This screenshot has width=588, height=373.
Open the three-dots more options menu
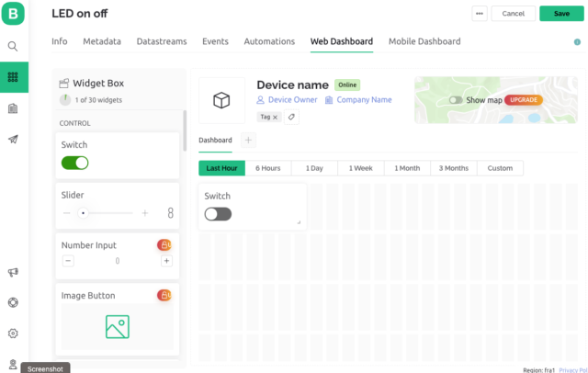(479, 14)
